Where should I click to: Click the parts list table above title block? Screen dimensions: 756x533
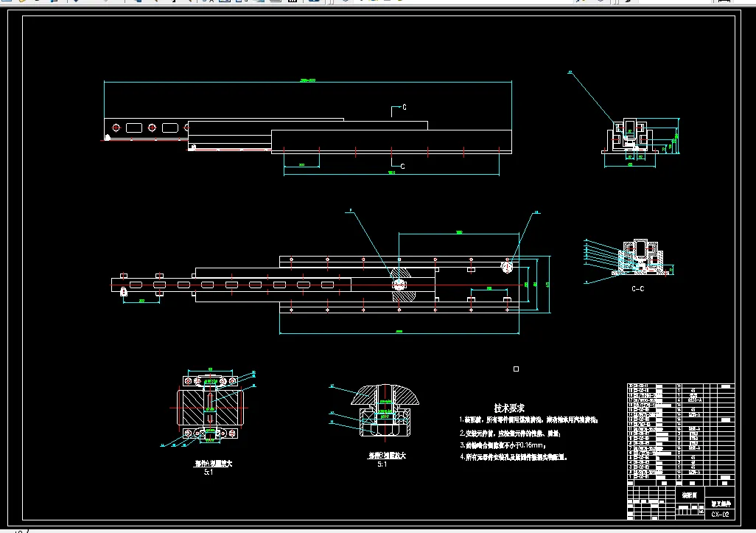click(x=681, y=434)
